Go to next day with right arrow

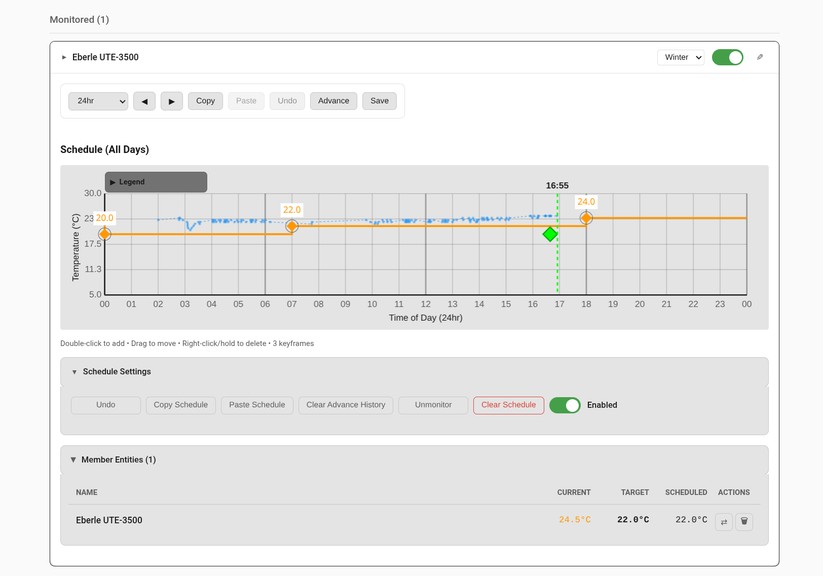pyautogui.click(x=172, y=101)
